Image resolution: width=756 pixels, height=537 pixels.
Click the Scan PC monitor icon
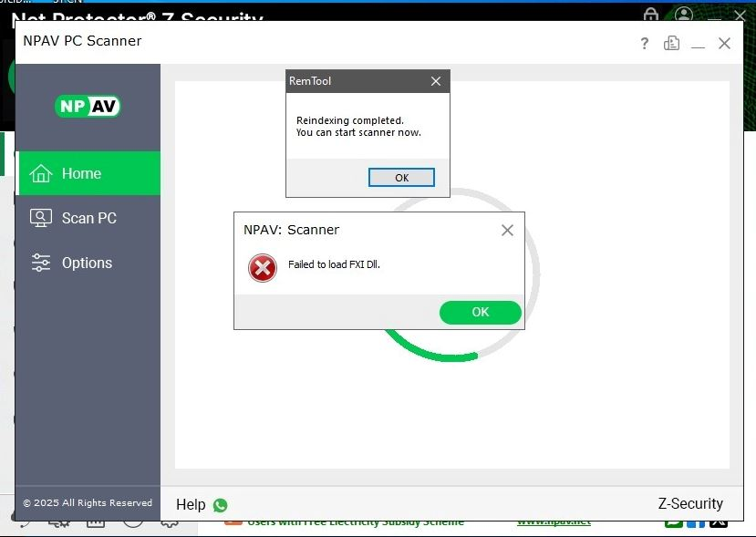point(41,218)
